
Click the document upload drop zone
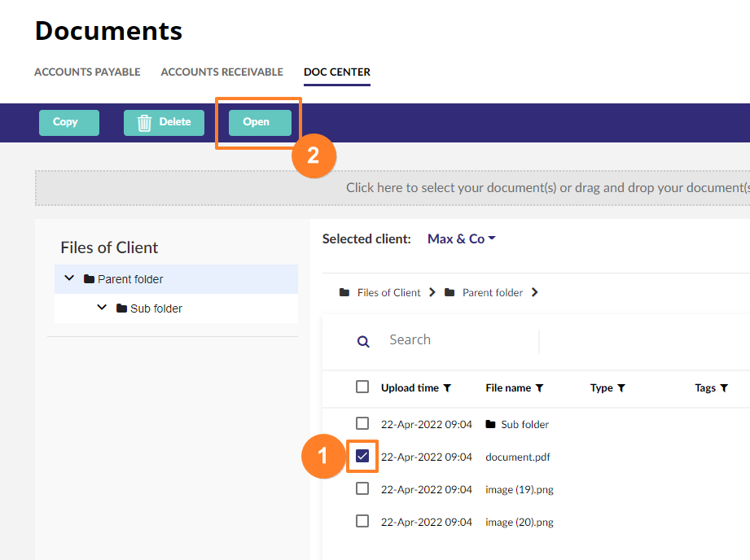393,188
